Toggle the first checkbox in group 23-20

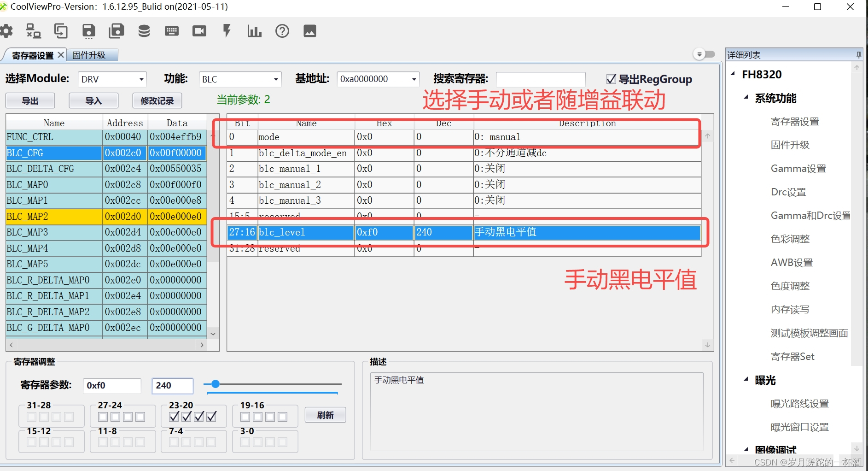point(174,417)
